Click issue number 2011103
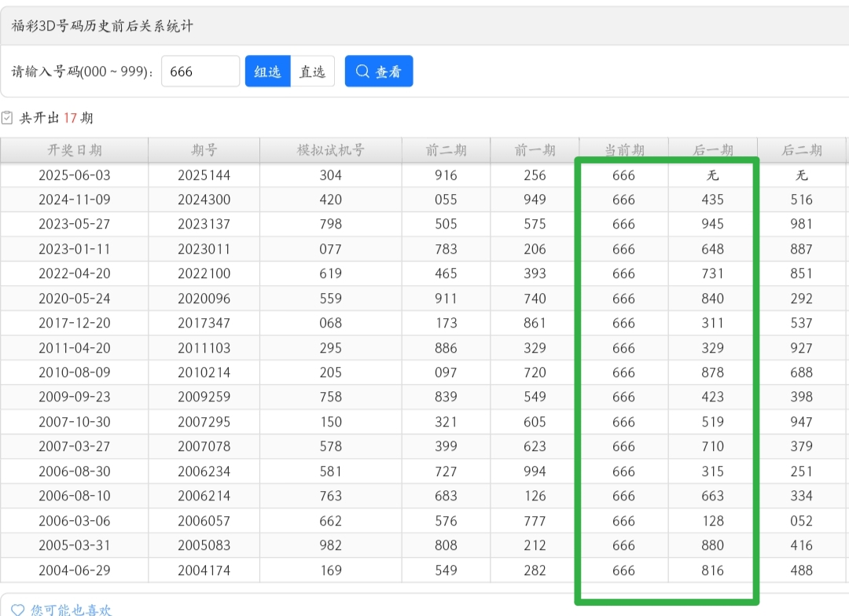The height and width of the screenshot is (616, 849). click(204, 347)
